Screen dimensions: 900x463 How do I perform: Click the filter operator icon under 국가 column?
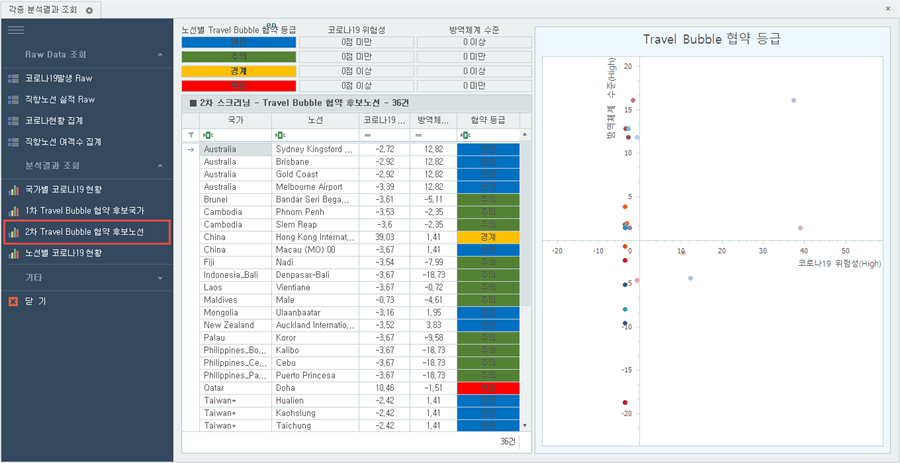[x=207, y=134]
